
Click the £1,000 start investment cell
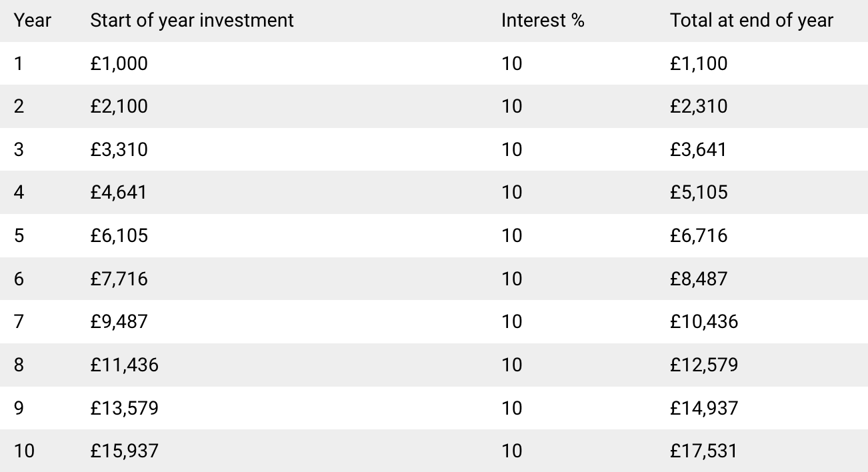coord(119,63)
